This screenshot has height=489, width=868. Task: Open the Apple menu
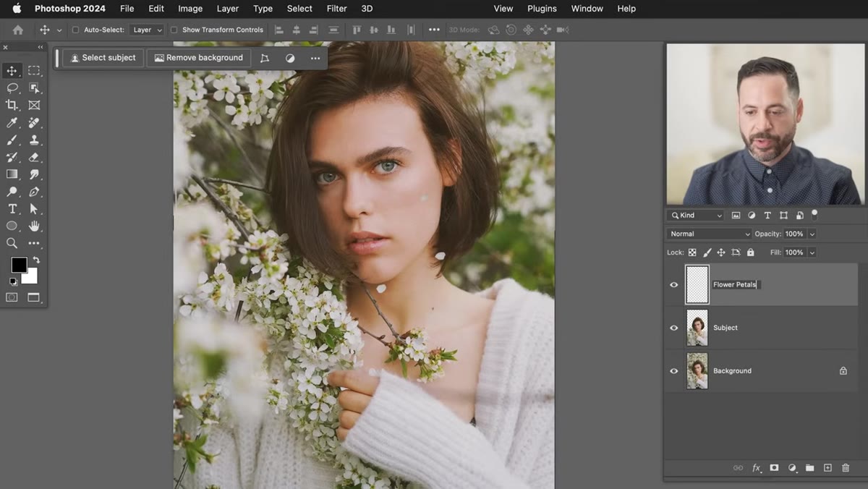click(x=17, y=9)
